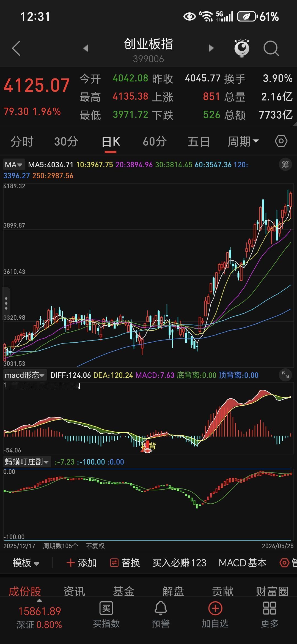Select the 日K chart tab

coord(111,141)
